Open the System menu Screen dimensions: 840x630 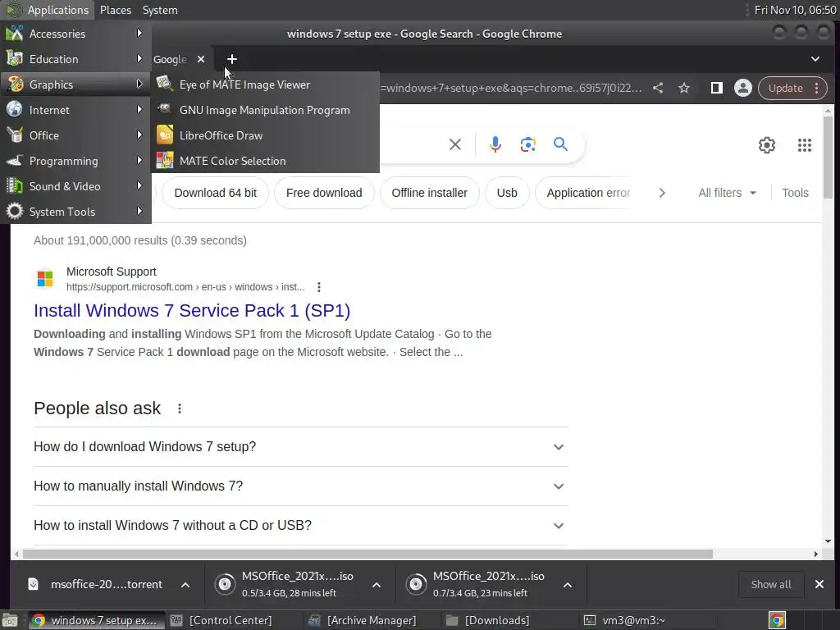click(160, 10)
